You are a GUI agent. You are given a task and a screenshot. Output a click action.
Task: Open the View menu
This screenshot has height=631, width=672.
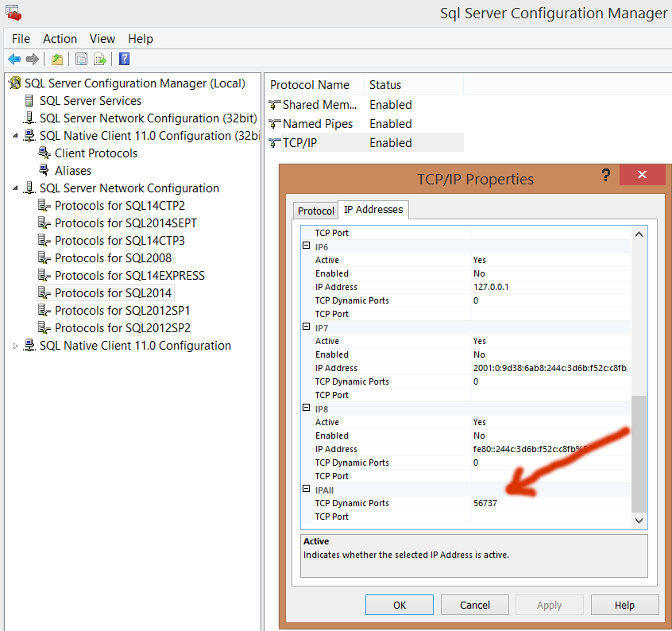(x=102, y=38)
